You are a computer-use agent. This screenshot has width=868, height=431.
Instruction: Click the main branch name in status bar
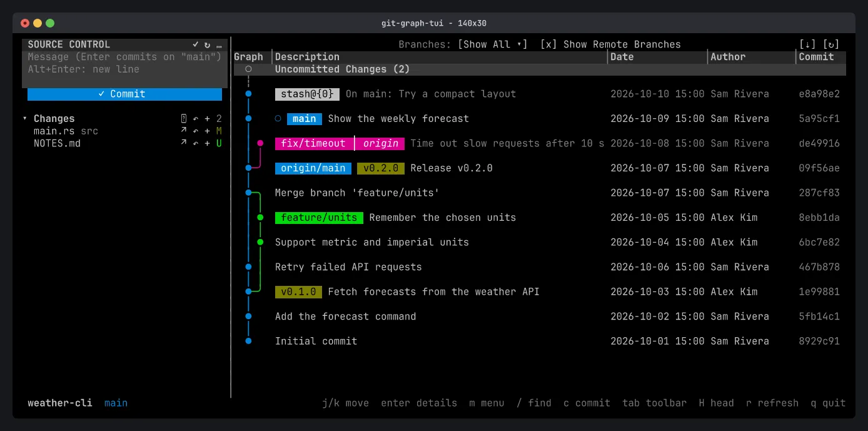click(116, 403)
